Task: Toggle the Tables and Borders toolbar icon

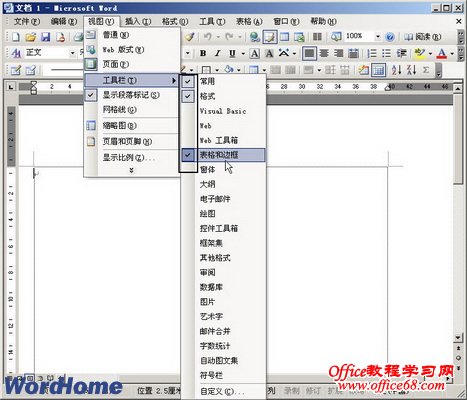Action: [x=270, y=37]
